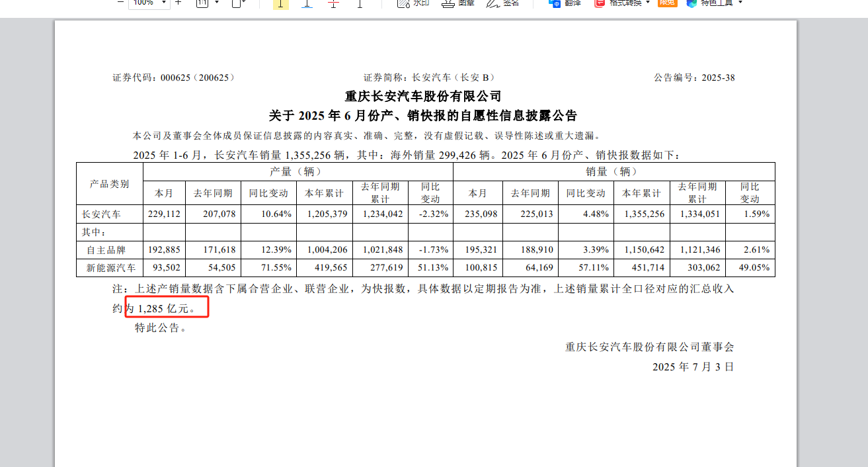Click the 销量（辆） header cell
The image size is (868, 467).
[614, 171]
